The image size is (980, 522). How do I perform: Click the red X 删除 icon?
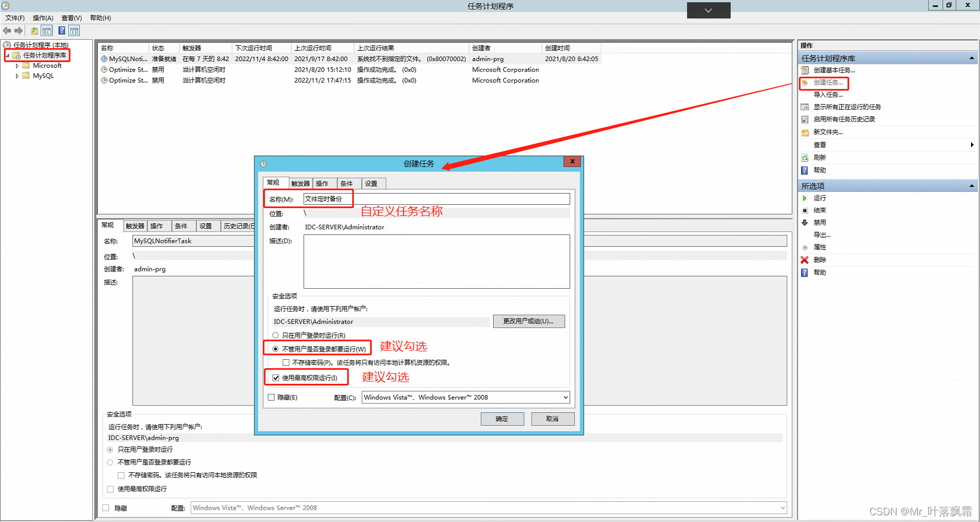coord(804,260)
